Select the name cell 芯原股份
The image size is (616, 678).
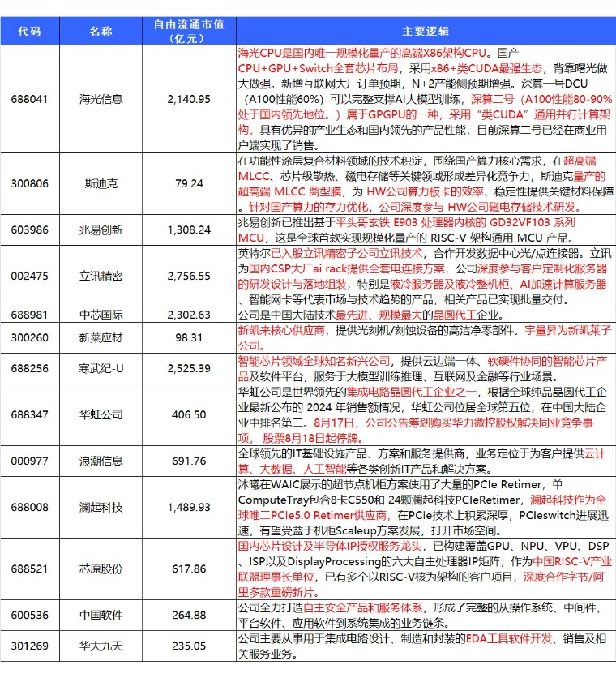[x=101, y=569]
